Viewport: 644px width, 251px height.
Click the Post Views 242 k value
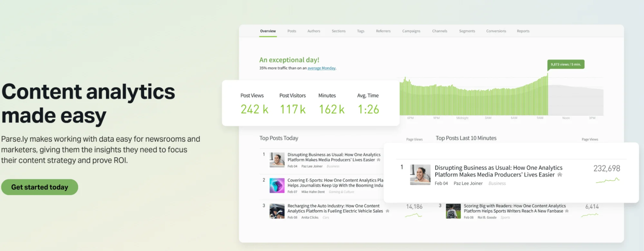coord(254,109)
